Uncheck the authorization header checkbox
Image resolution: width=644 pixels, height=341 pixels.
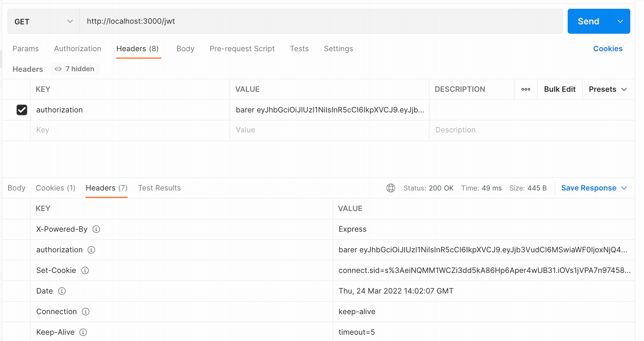pyautogui.click(x=22, y=110)
